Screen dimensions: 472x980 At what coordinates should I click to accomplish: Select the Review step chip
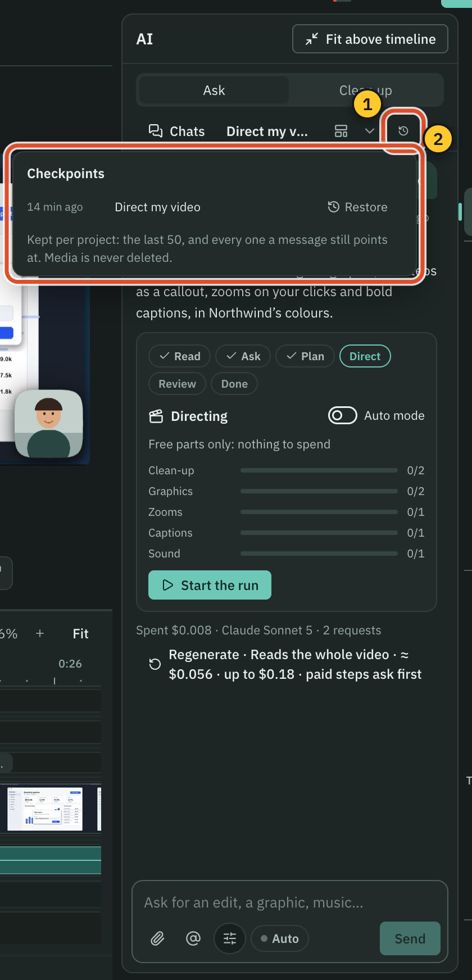pyautogui.click(x=177, y=384)
